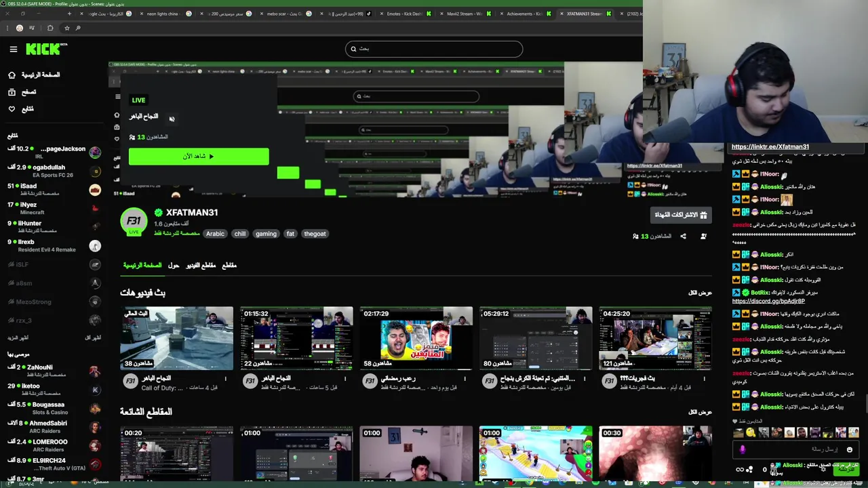Click the KICK logo
This screenshot has height=488, width=868.
coord(46,49)
